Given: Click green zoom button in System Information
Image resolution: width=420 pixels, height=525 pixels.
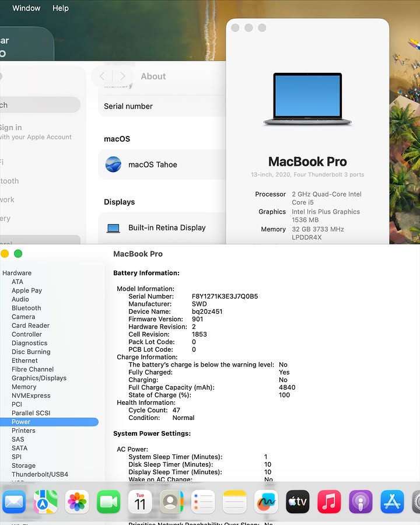Looking at the screenshot, I should (18, 254).
